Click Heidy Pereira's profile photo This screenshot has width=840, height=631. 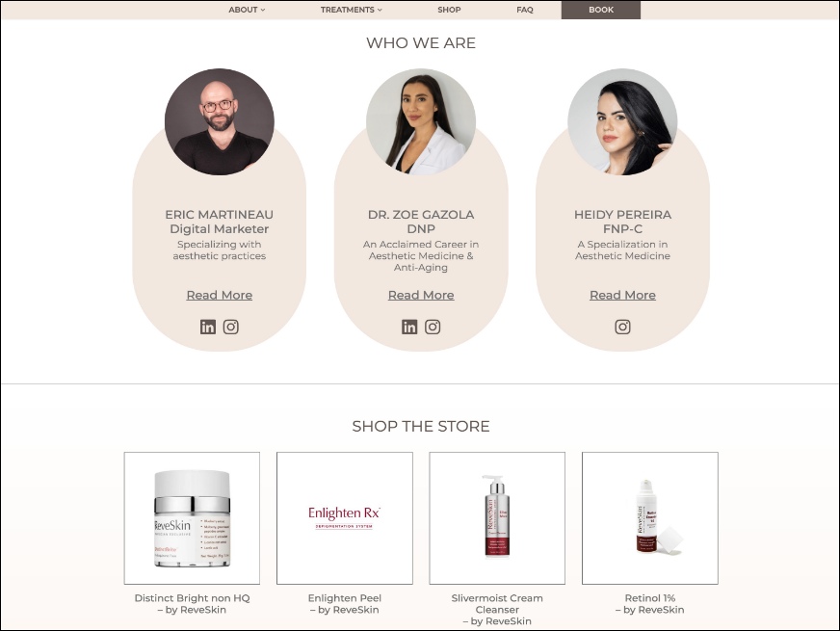[x=622, y=121]
